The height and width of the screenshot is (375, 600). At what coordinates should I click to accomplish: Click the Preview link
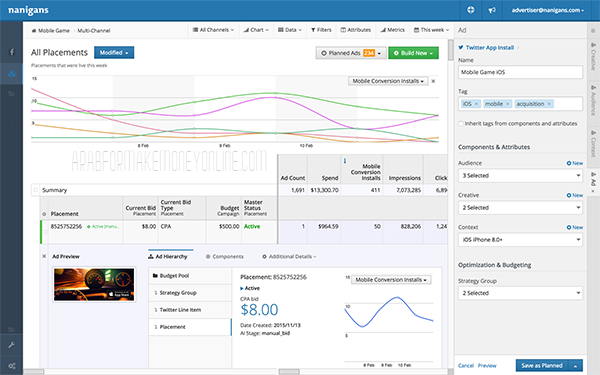[x=487, y=366]
